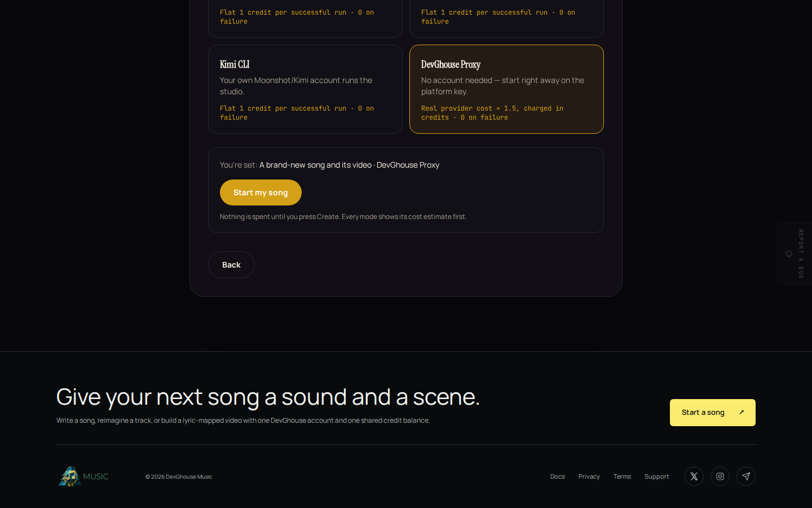Open the Privacy footer link

click(589, 476)
